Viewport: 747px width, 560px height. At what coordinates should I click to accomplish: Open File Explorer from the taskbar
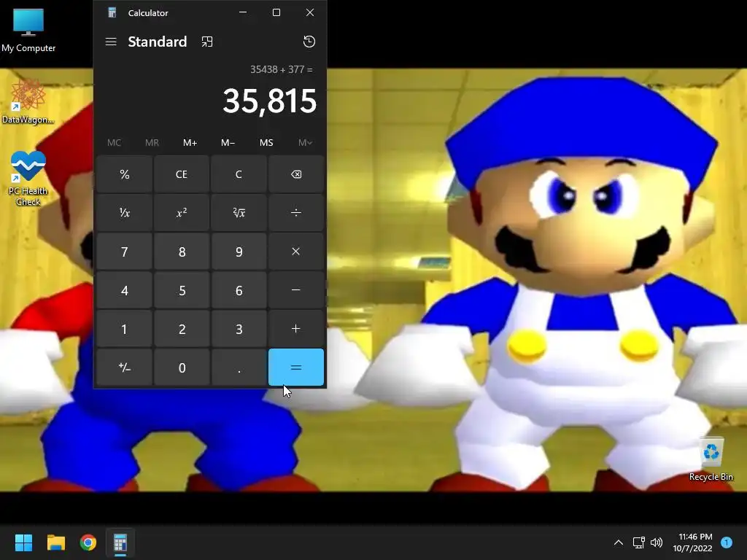[55, 542]
